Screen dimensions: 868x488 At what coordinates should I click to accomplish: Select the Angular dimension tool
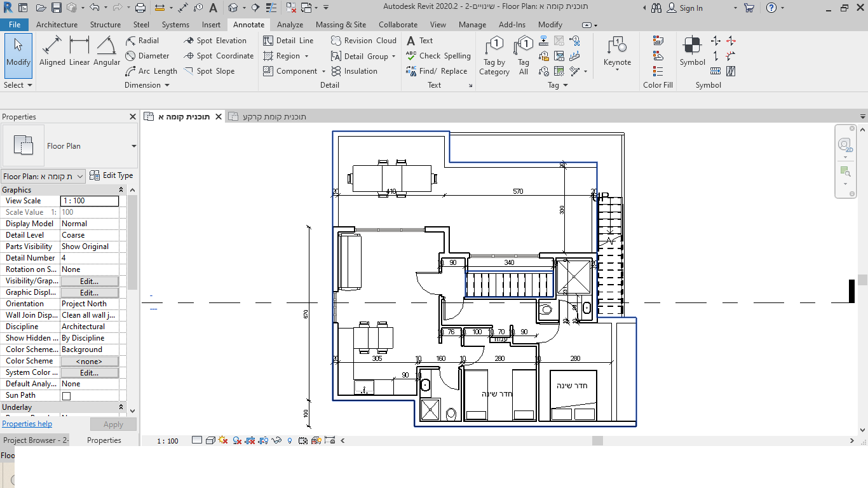(107, 51)
